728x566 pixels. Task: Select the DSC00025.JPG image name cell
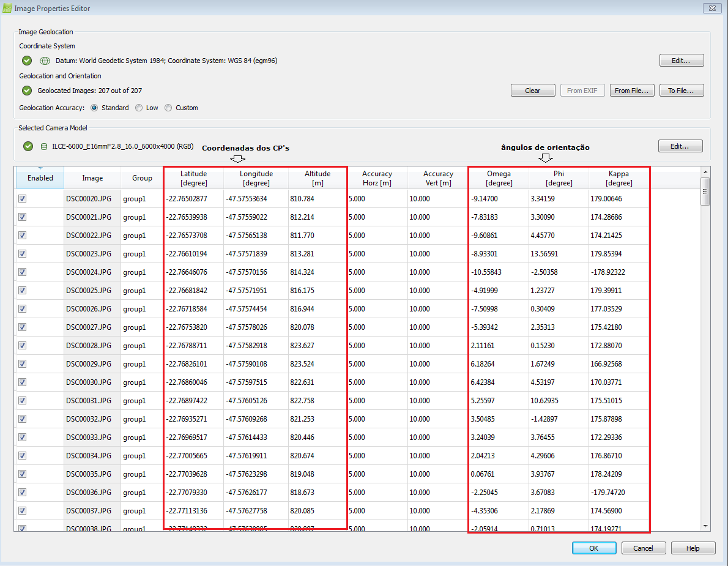coord(92,291)
